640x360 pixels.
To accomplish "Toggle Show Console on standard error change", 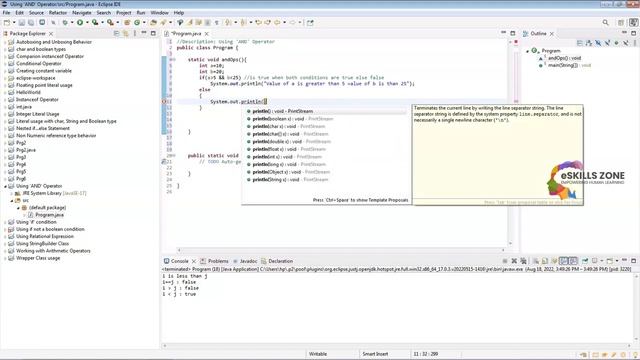I will [573, 261].
